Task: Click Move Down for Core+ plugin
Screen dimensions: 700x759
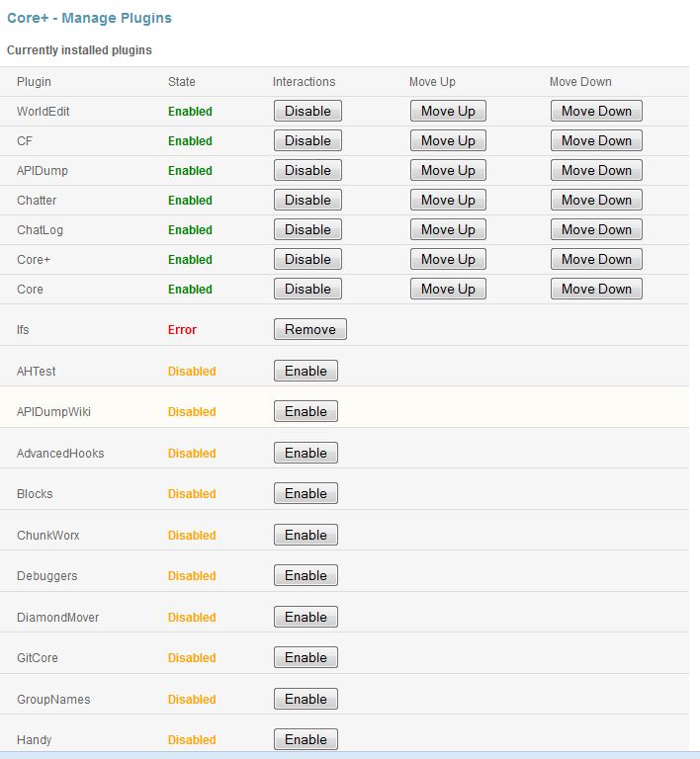Action: [x=596, y=260]
